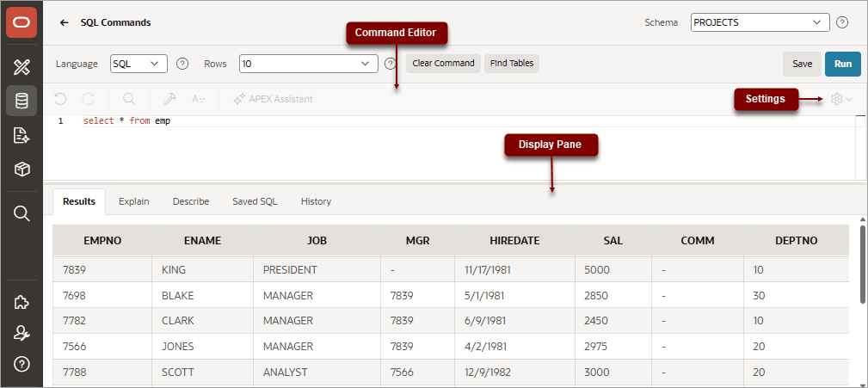Click the COMM column header
The image size is (868, 388).
pos(698,241)
